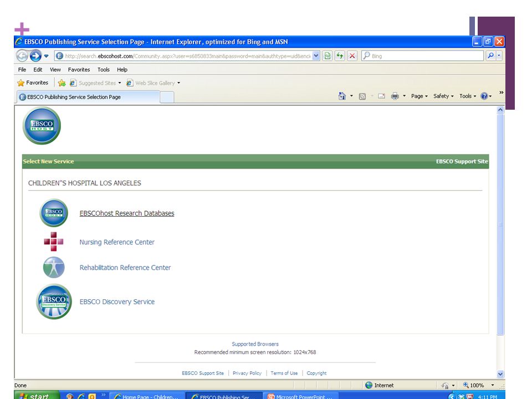Open Web Slice Gallery dropdown

(153, 83)
